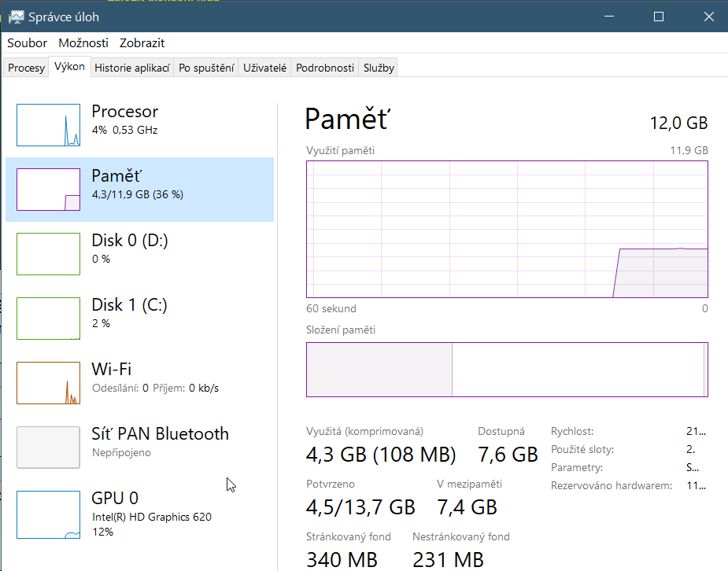
Task: Click the 4,3/11,9 GB (36 %) text
Action: [138, 194]
